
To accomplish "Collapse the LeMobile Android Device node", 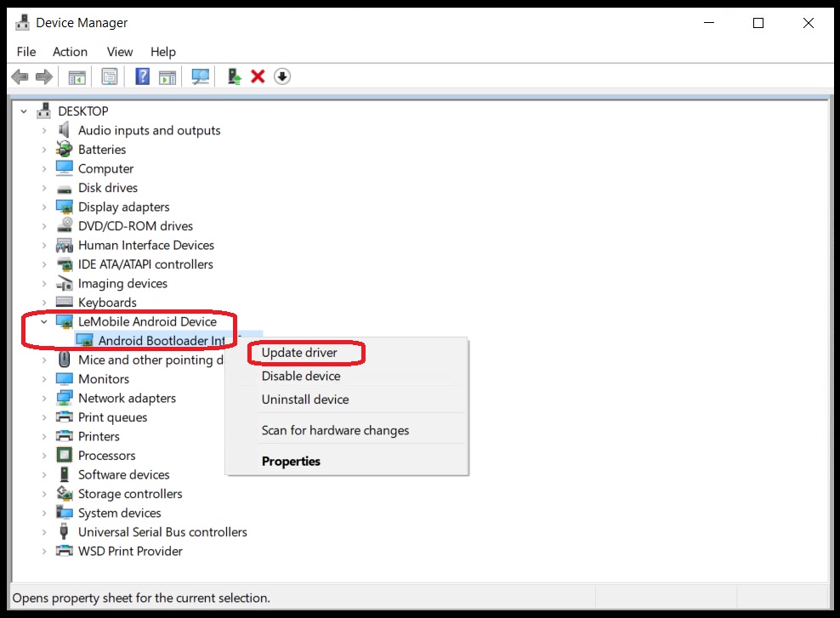I will pos(44,322).
